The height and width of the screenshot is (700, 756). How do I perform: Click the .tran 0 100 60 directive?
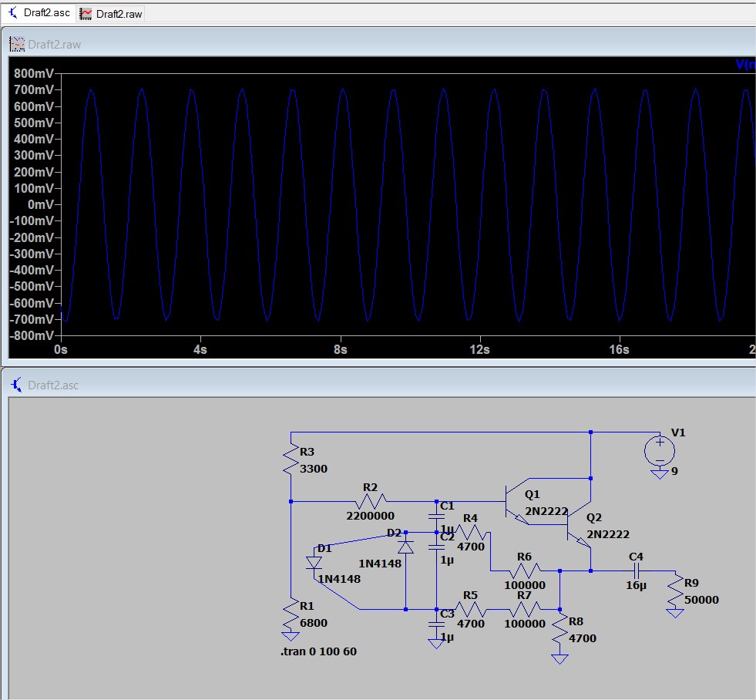coord(319,651)
